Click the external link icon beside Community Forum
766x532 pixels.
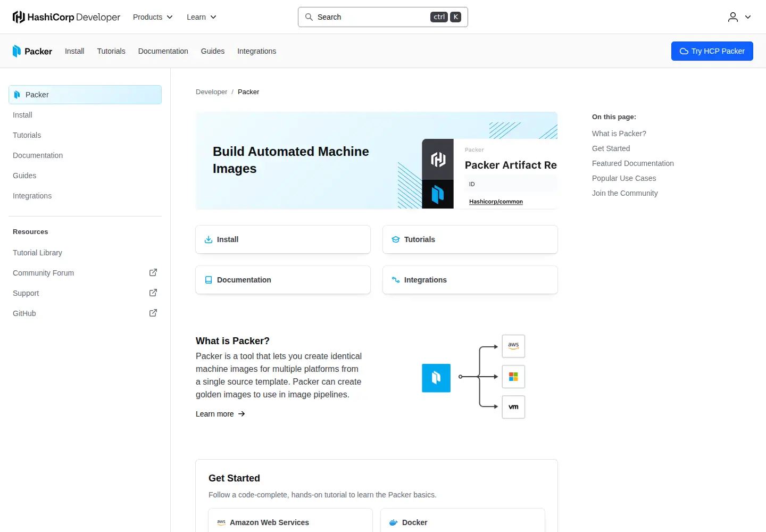(153, 272)
